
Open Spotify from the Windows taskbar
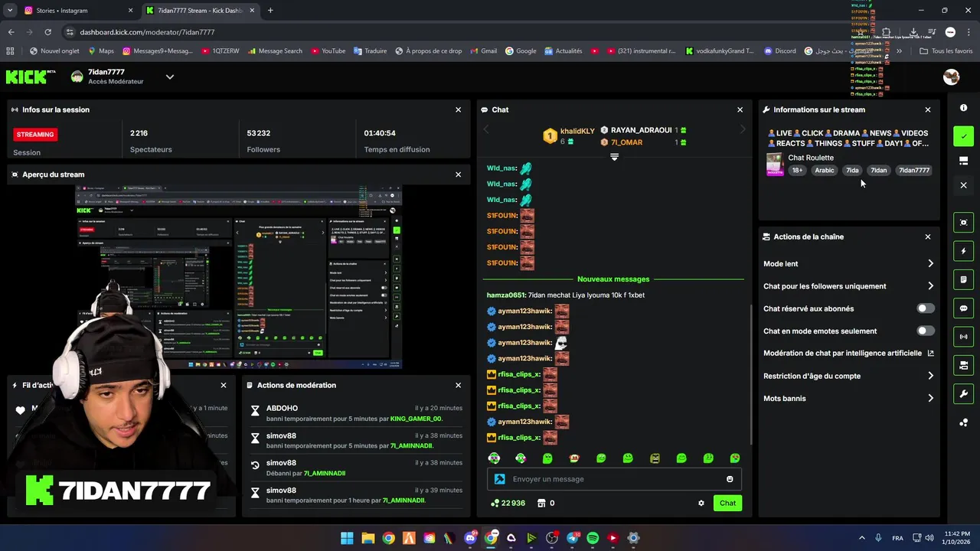click(x=593, y=538)
